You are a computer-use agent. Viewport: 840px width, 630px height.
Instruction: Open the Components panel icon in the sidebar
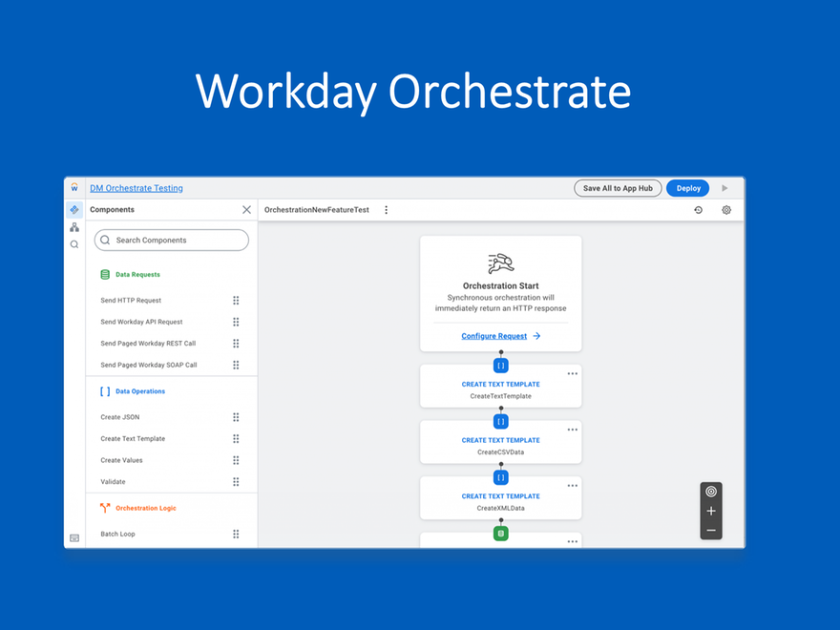(74, 209)
